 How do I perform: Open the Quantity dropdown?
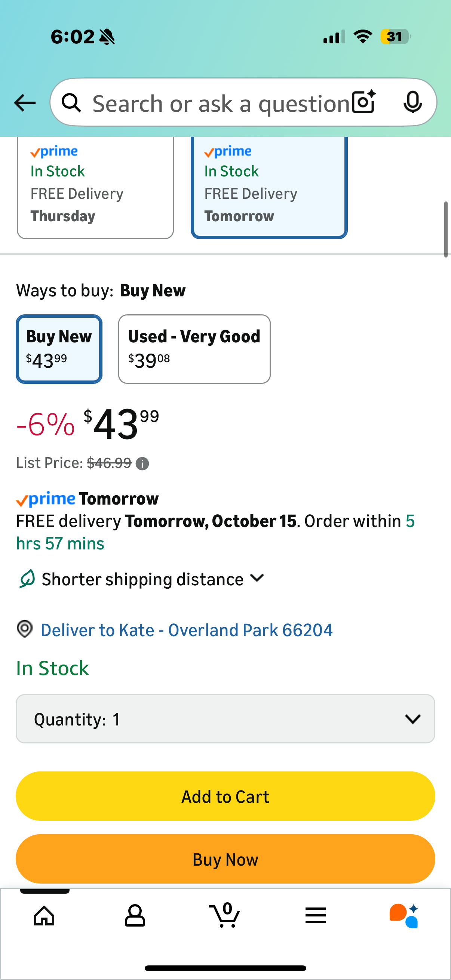point(225,719)
